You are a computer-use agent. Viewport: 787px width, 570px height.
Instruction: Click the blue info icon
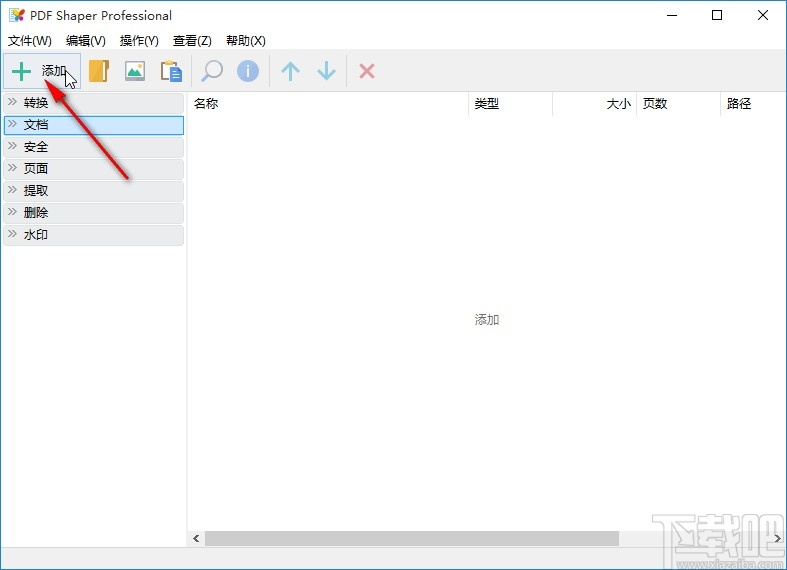(x=248, y=71)
